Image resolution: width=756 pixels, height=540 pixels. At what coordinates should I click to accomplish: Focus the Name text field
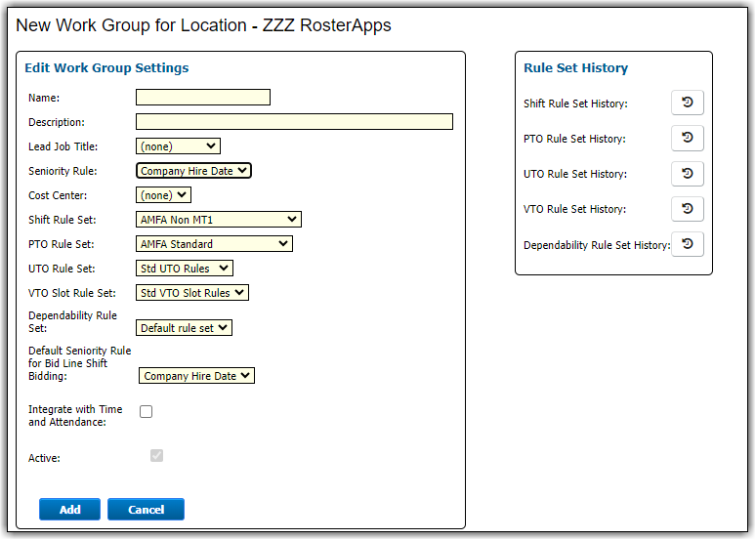pos(202,98)
